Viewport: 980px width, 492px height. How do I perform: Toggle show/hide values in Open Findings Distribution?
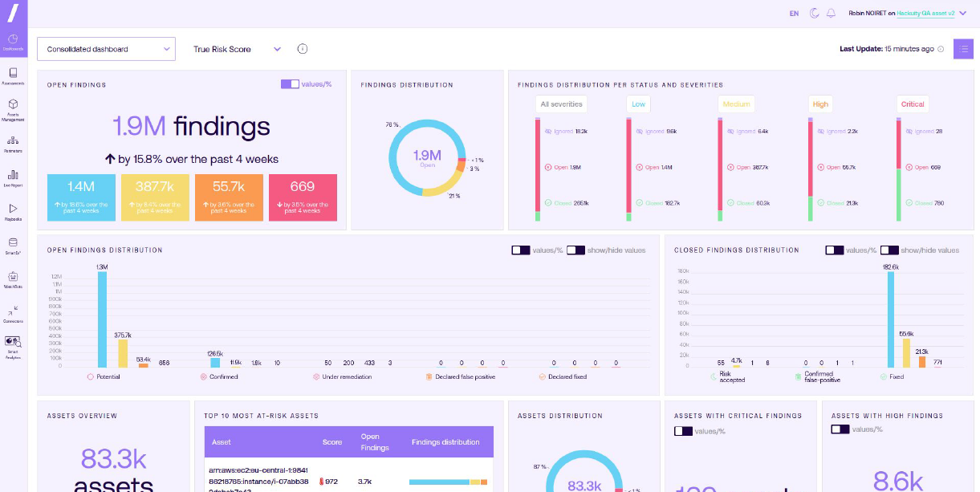[575, 250]
